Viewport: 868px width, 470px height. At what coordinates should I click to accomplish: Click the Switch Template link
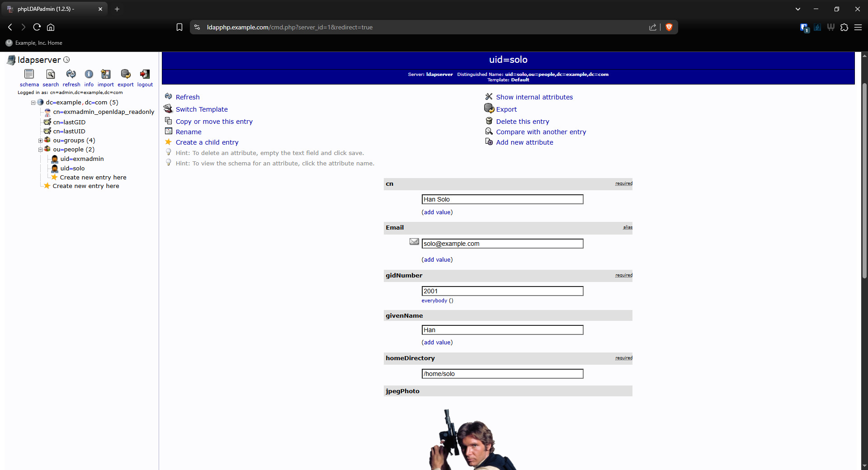[x=202, y=109]
